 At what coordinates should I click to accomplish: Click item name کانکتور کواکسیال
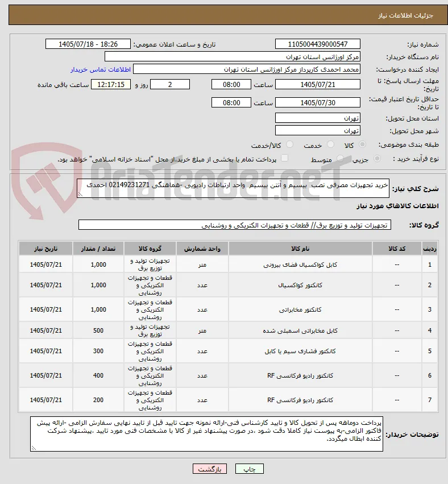pos(300,285)
